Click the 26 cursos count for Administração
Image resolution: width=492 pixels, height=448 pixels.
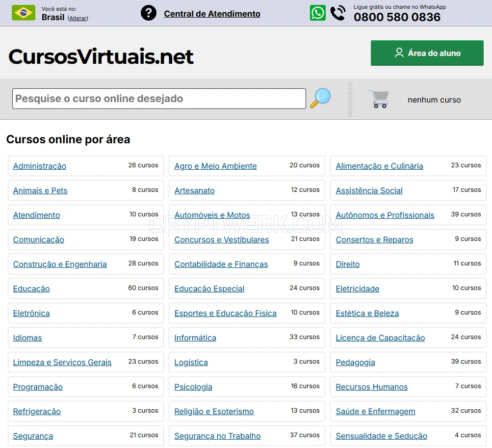(143, 165)
